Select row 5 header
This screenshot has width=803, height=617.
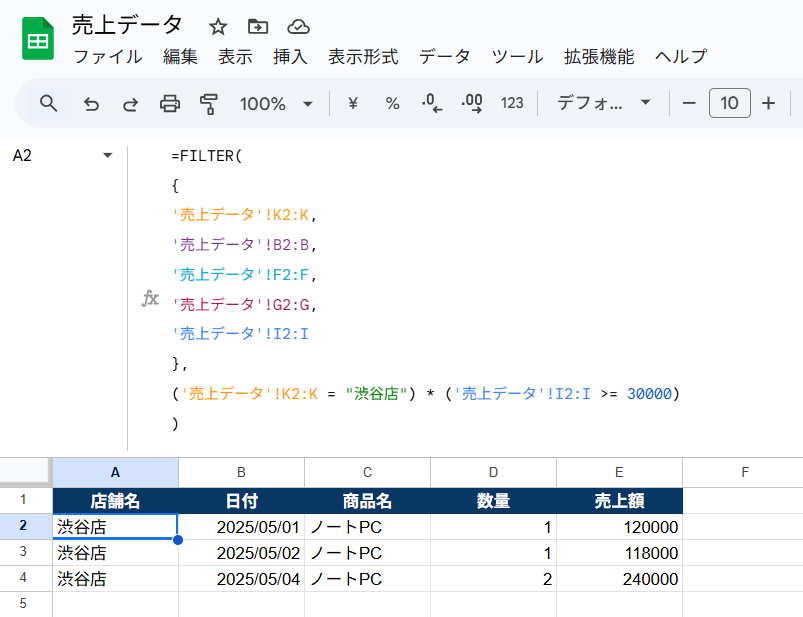[x=26, y=604]
